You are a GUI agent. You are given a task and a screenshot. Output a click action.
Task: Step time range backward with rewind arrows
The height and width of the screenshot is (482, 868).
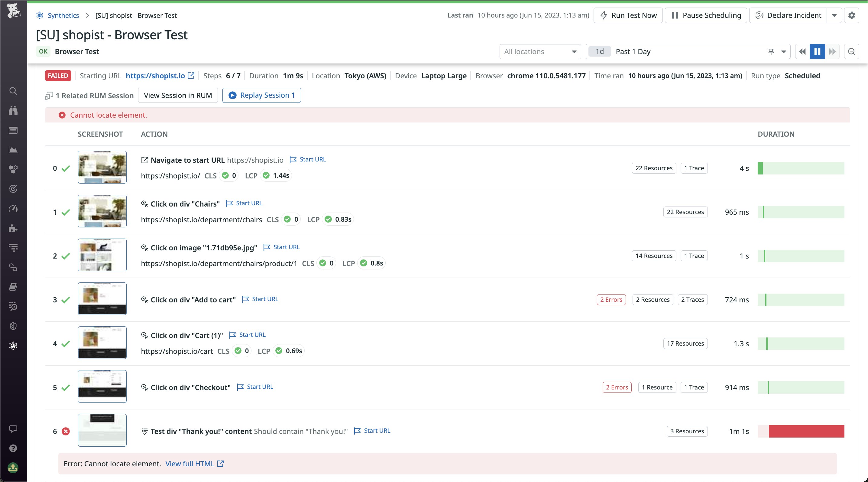(x=803, y=52)
